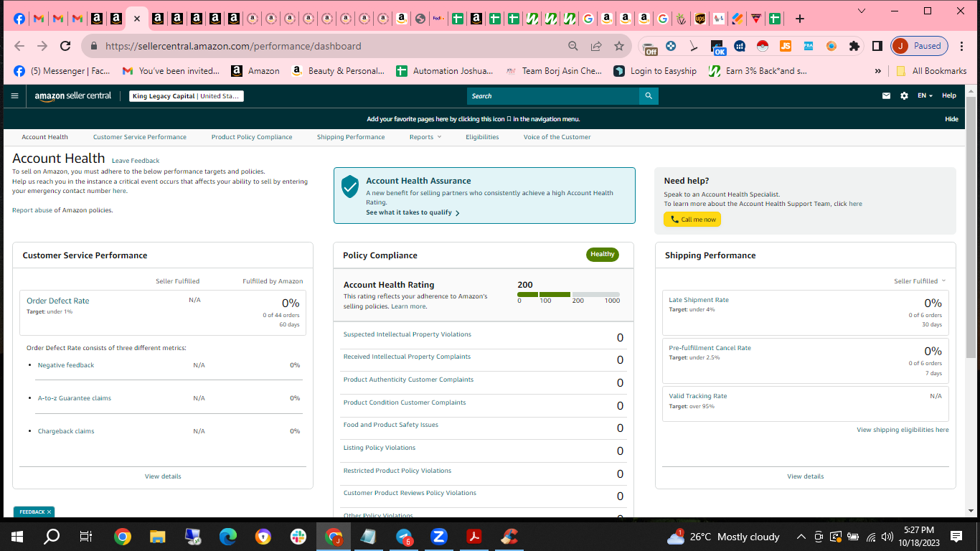
Task: View details under Shipping Performance
Action: [806, 476]
